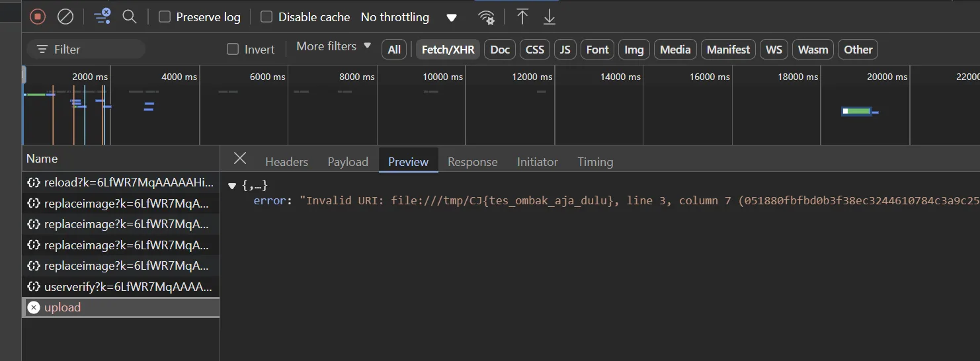This screenshot has height=361, width=980.
Task: Open the Headers tab
Action: tap(286, 161)
